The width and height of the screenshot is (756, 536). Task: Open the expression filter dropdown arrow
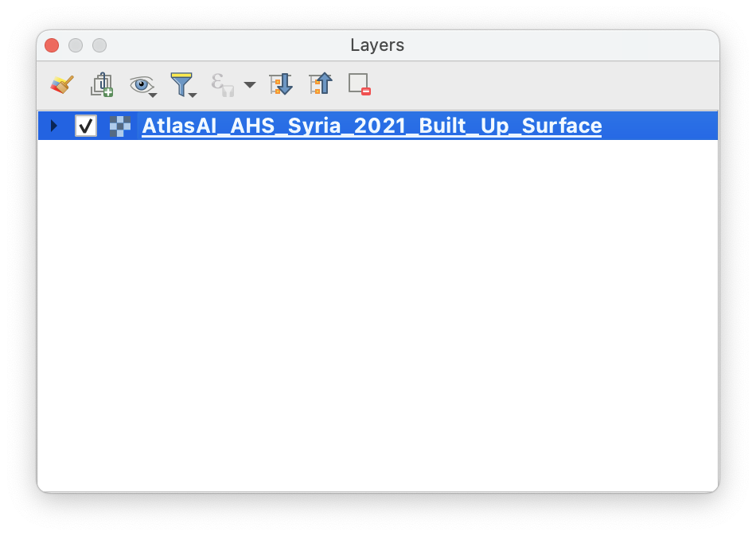point(247,83)
